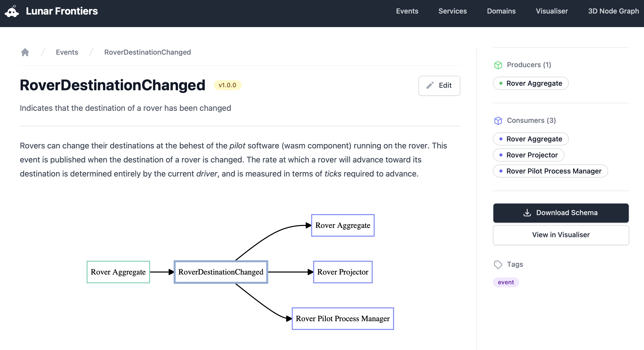Click the Rover Pilot Process Manager diagram node
644x350 pixels.
343,319
